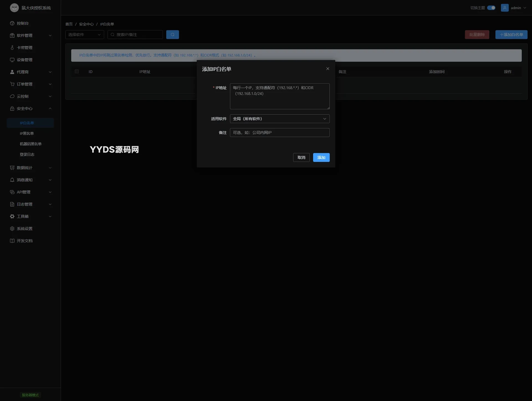
Task: Toggle the theme switch (切换主题)
Action: click(x=491, y=8)
